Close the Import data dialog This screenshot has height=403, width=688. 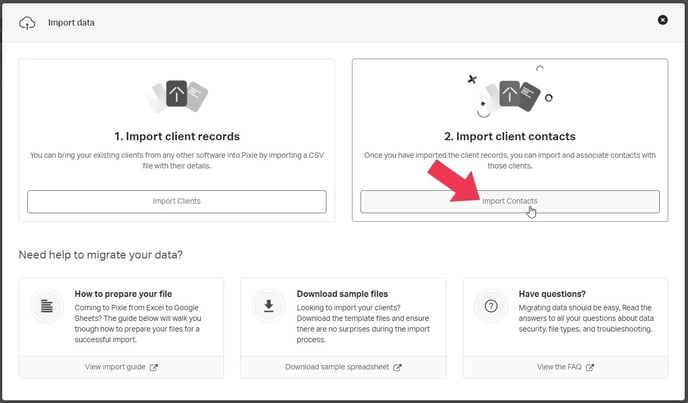click(x=662, y=20)
